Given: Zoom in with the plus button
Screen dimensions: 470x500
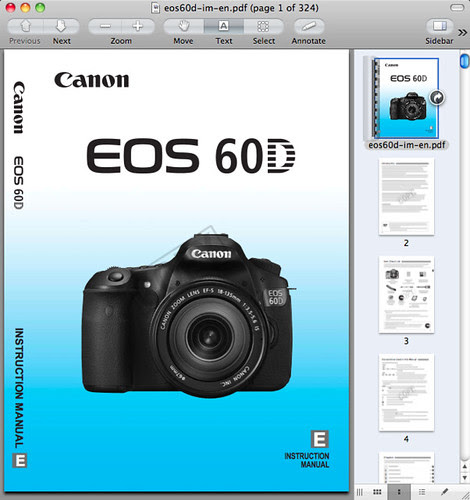Looking at the screenshot, I should (x=138, y=26).
